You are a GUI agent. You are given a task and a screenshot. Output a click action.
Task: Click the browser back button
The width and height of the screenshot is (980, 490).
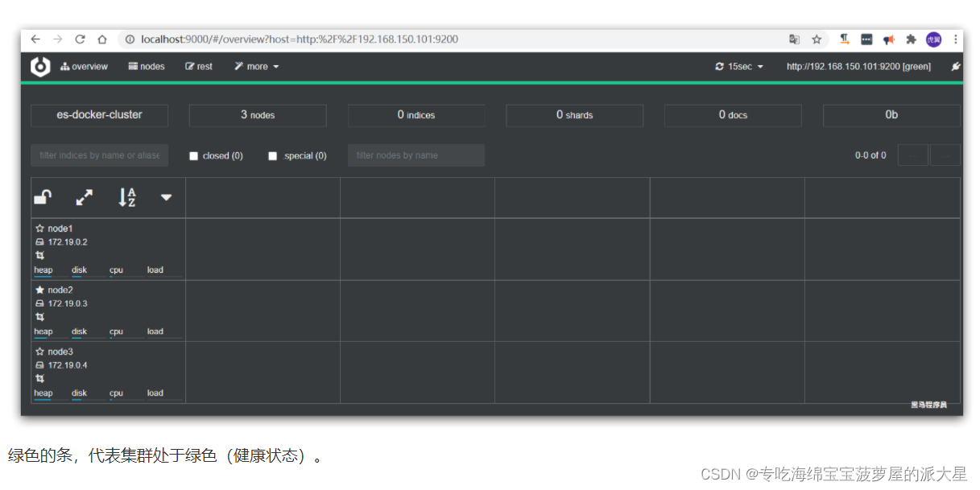pyautogui.click(x=35, y=39)
